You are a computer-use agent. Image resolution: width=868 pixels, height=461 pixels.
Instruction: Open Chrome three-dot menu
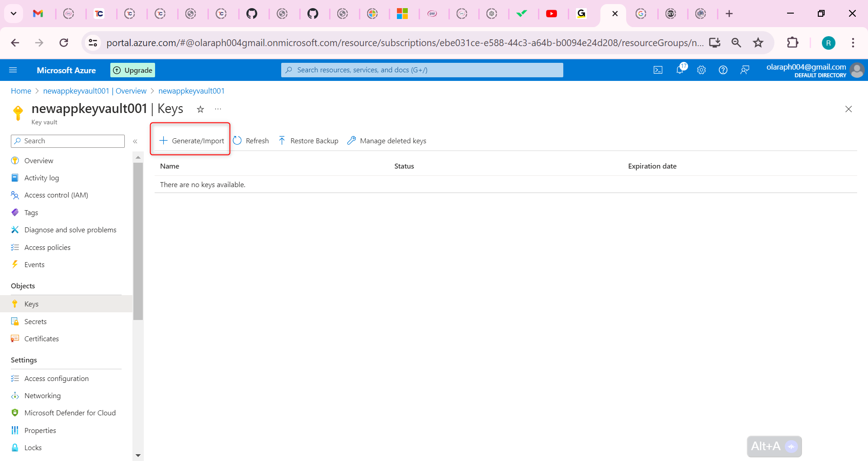[853, 43]
